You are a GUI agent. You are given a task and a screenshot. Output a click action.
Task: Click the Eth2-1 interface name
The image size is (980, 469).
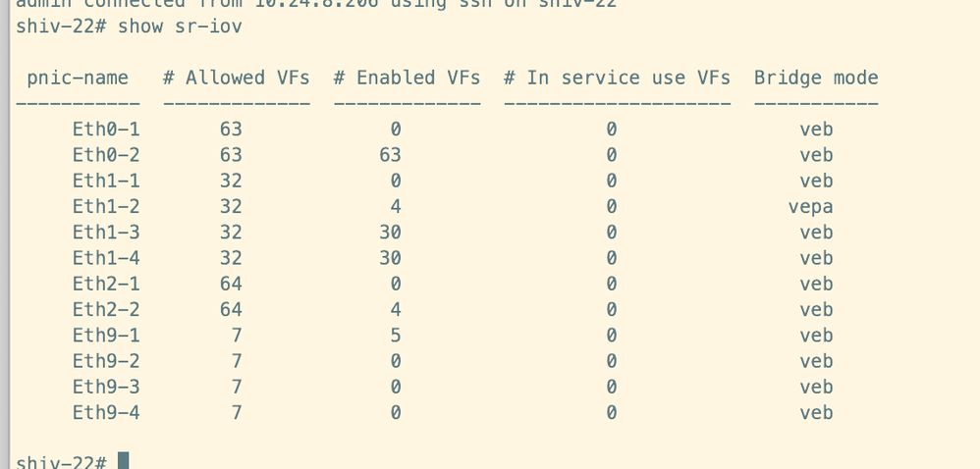(x=106, y=285)
